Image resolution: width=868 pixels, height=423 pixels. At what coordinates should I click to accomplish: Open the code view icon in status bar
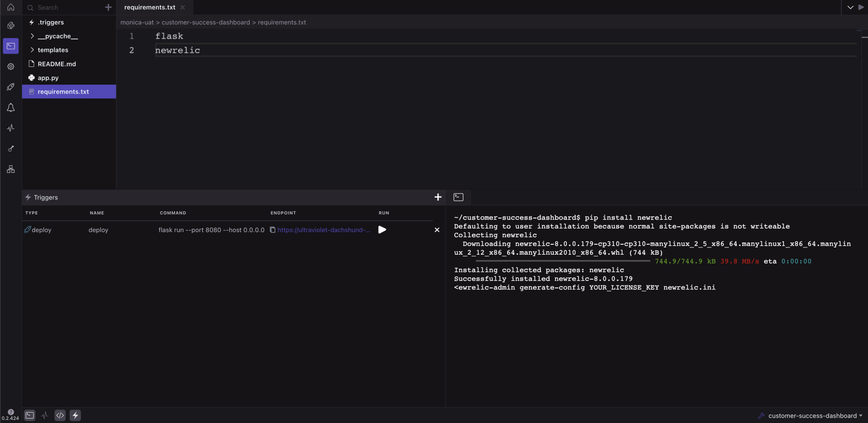click(60, 415)
